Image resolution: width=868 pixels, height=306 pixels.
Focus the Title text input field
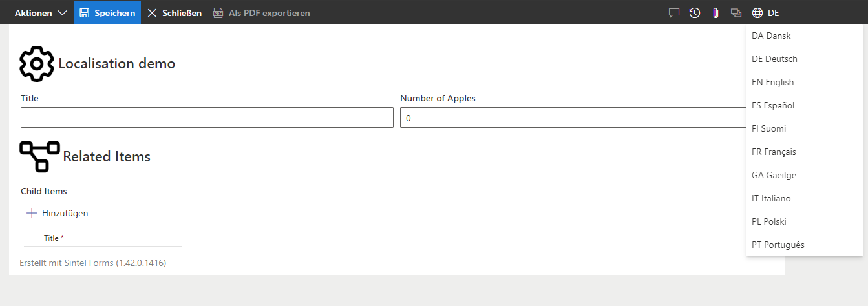coord(207,117)
